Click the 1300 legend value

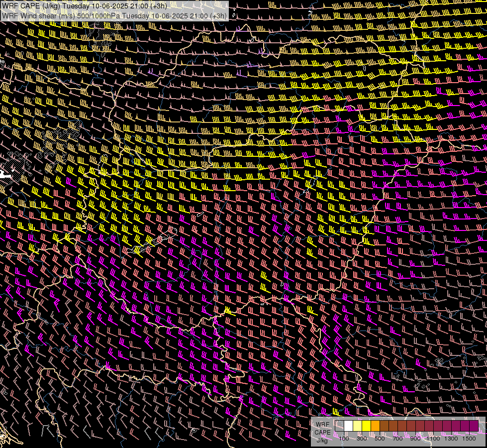451,439
